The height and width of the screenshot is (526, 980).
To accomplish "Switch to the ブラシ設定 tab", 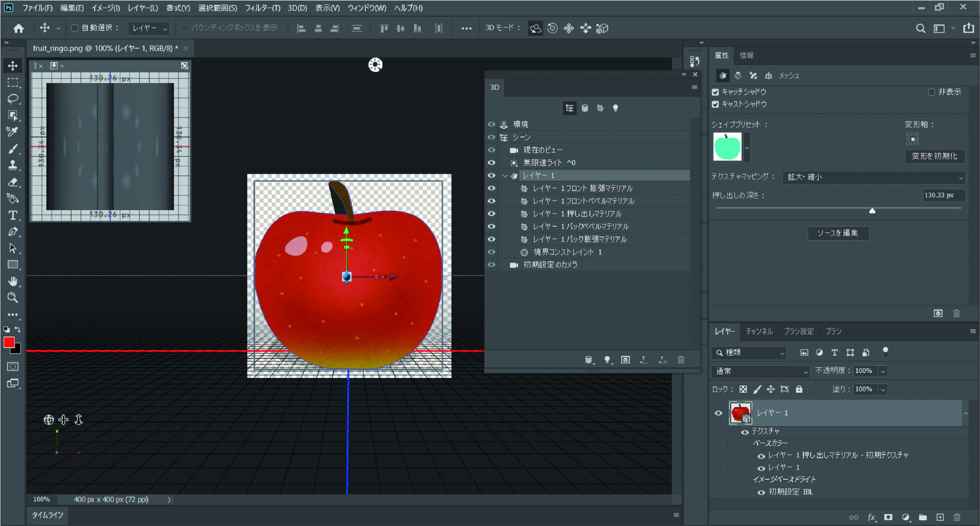I will tap(799, 331).
